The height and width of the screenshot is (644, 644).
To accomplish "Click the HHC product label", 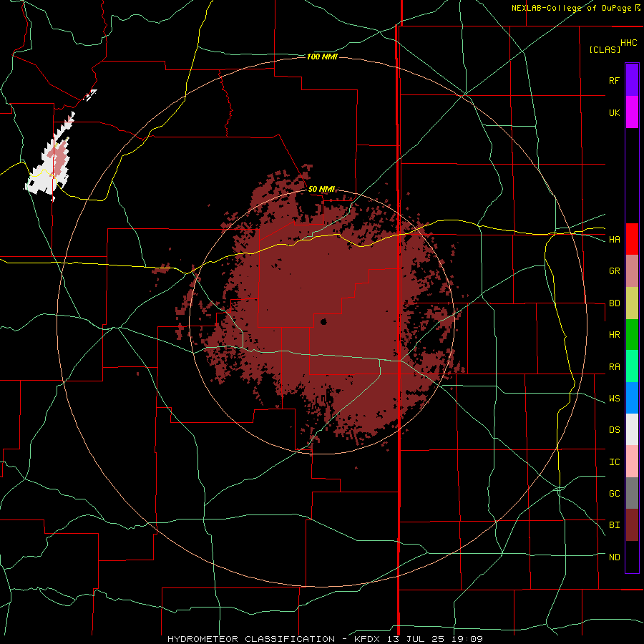I will click(x=629, y=43).
